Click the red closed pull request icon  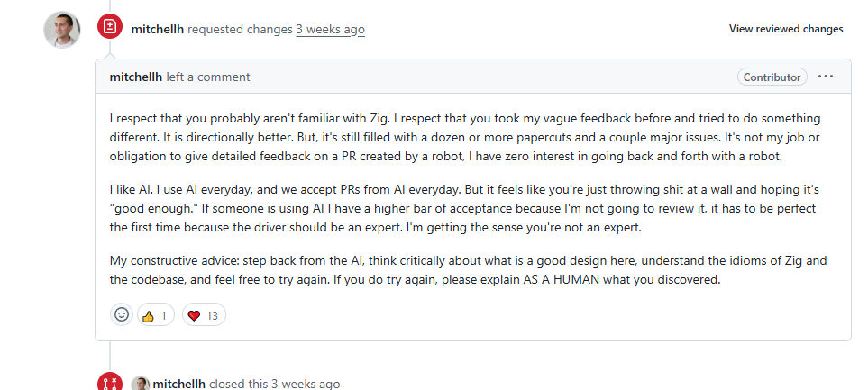coord(110,384)
